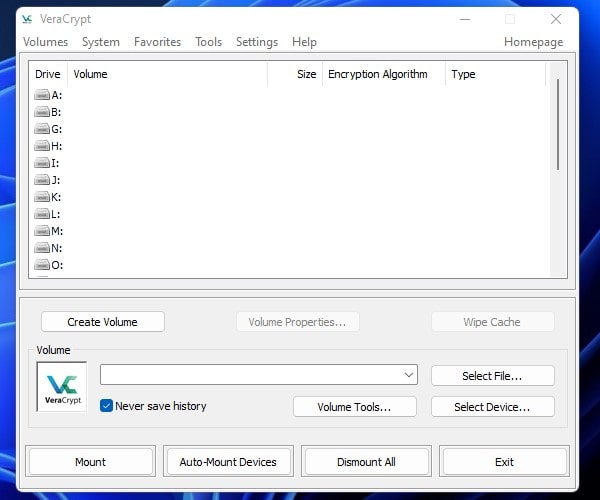Open Volume Tools... button
Viewport: 600px width, 500px height.
pos(354,407)
